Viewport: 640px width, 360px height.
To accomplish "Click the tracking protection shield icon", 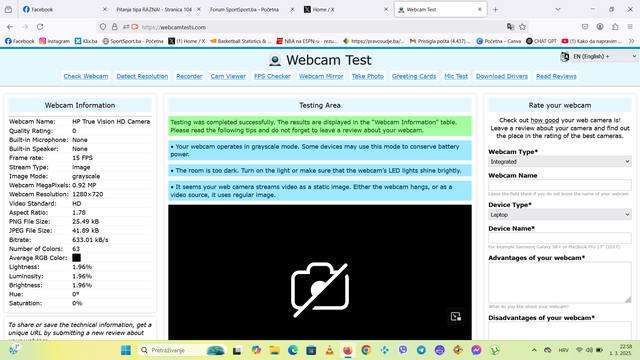I will (103, 27).
